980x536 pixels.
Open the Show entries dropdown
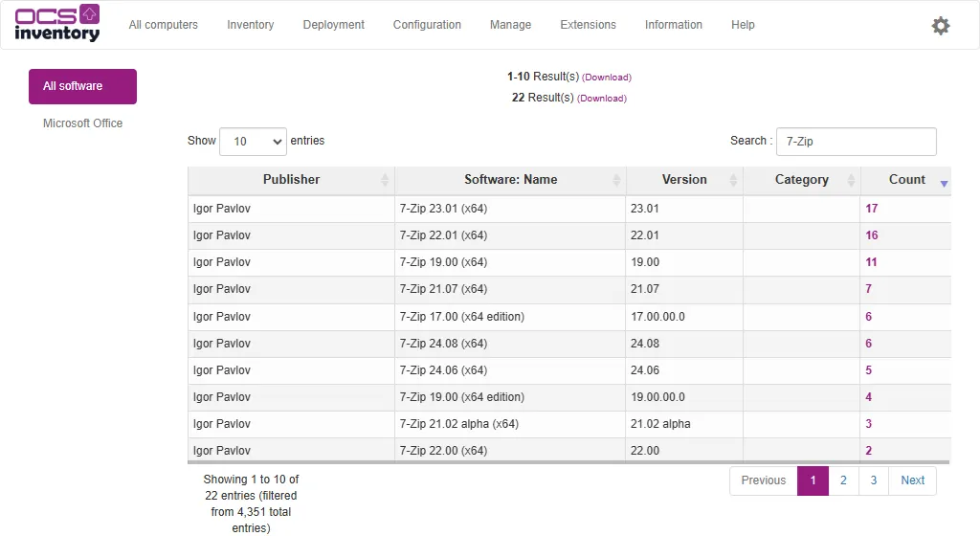tap(253, 142)
